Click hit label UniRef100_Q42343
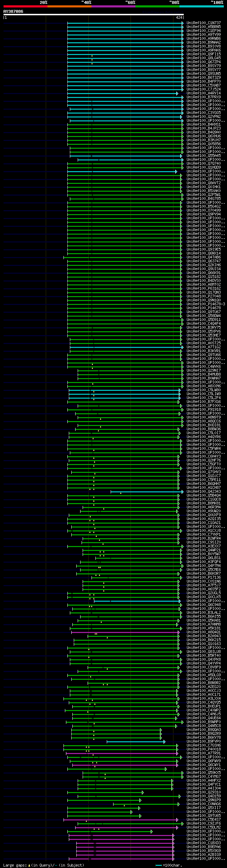This screenshot has width=227, height=868. click(x=204, y=492)
